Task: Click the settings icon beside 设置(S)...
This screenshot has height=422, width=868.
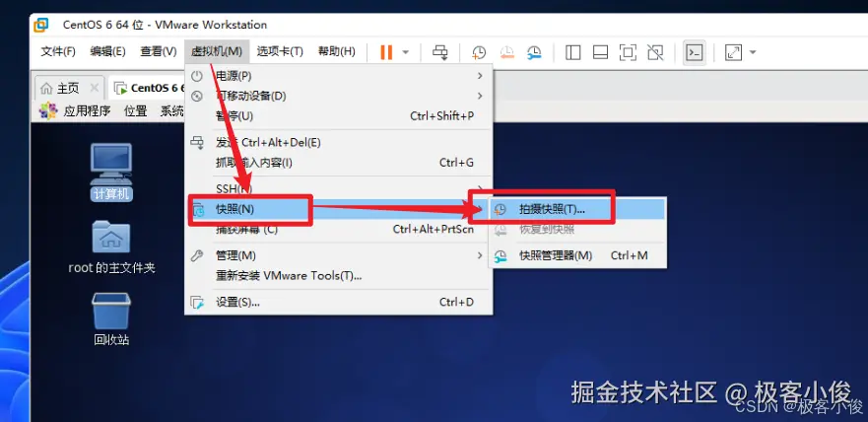Action: (197, 303)
